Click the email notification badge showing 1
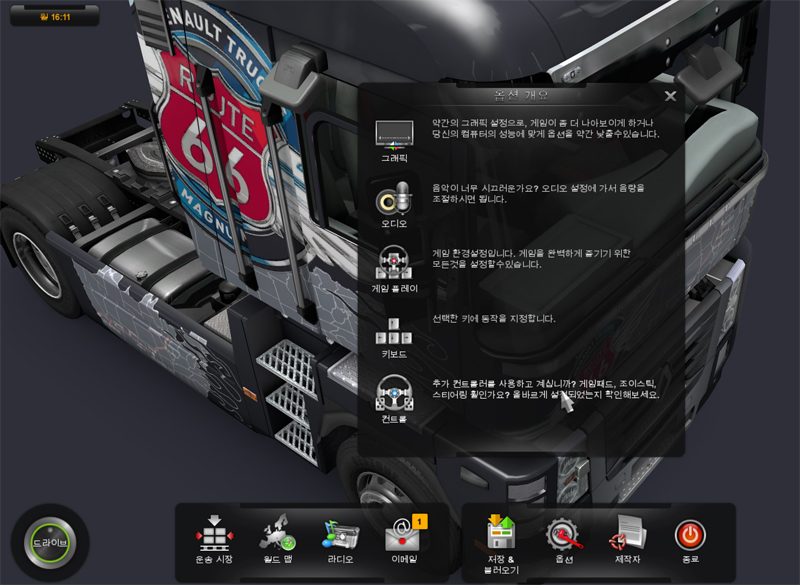 pyautogui.click(x=420, y=520)
